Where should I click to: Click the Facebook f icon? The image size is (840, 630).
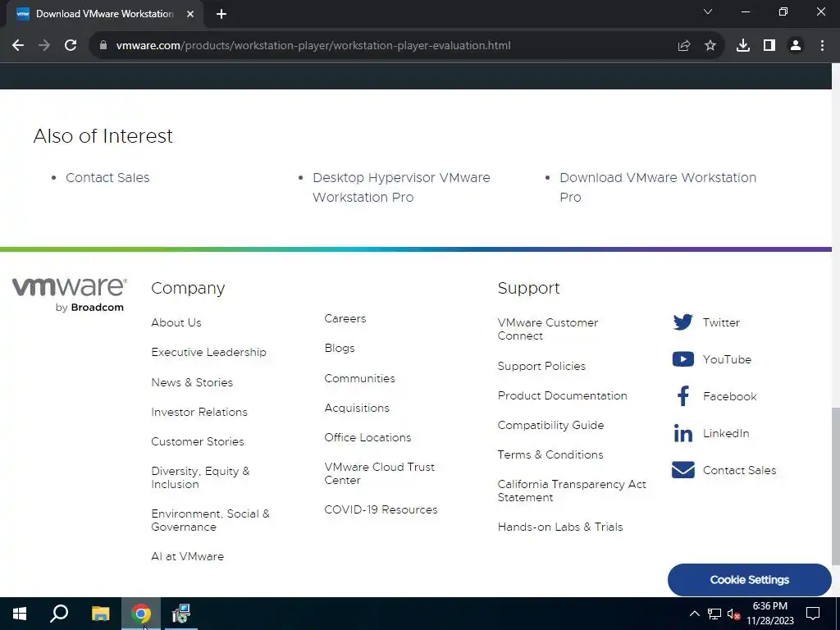[683, 396]
